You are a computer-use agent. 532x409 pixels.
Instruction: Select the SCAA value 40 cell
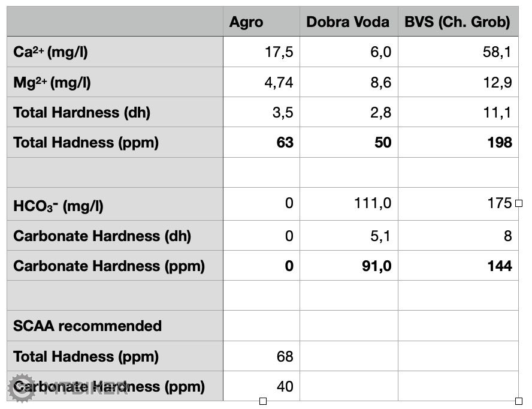(262, 386)
